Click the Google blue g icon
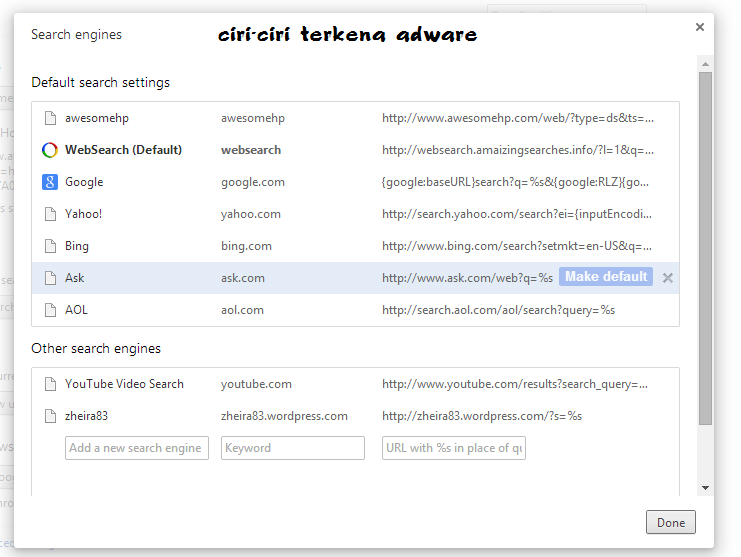The image size is (741, 557). coord(50,182)
